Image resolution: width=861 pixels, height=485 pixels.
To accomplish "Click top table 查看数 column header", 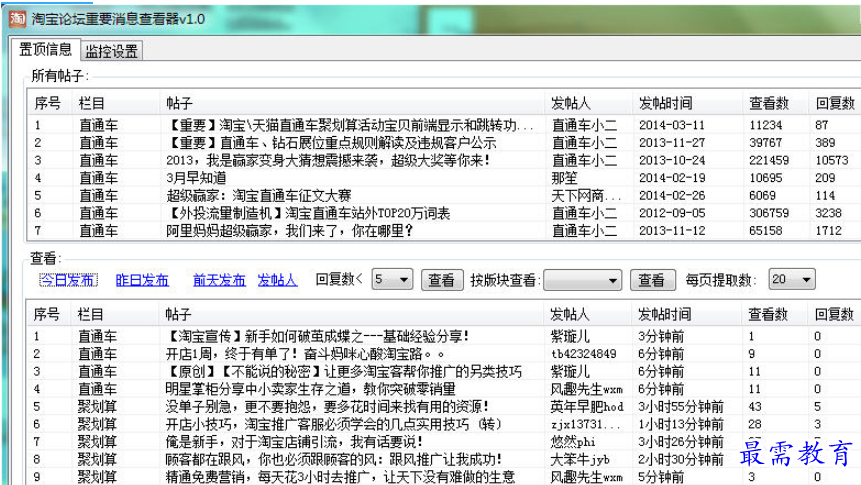I will (769, 103).
